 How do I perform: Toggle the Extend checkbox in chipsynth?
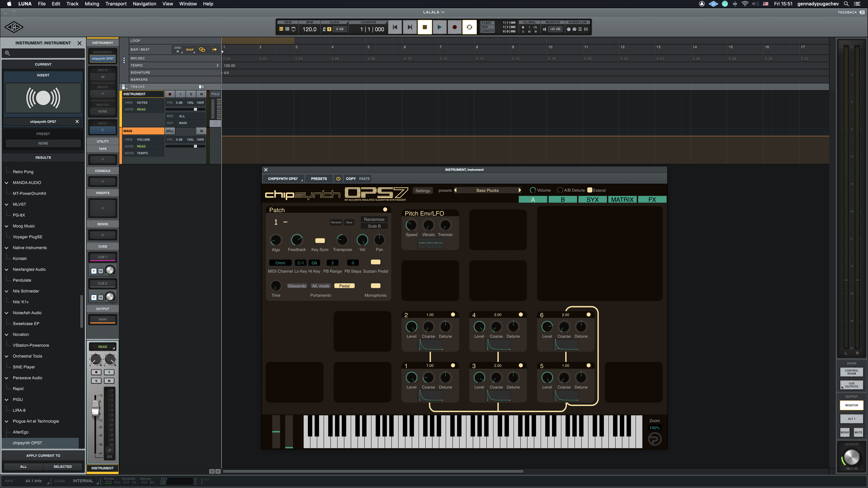tap(589, 190)
